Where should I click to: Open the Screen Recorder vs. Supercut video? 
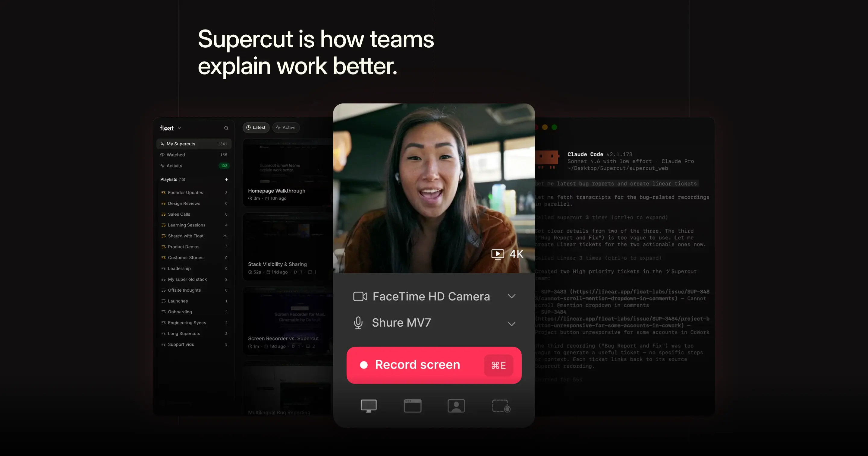[x=288, y=321]
